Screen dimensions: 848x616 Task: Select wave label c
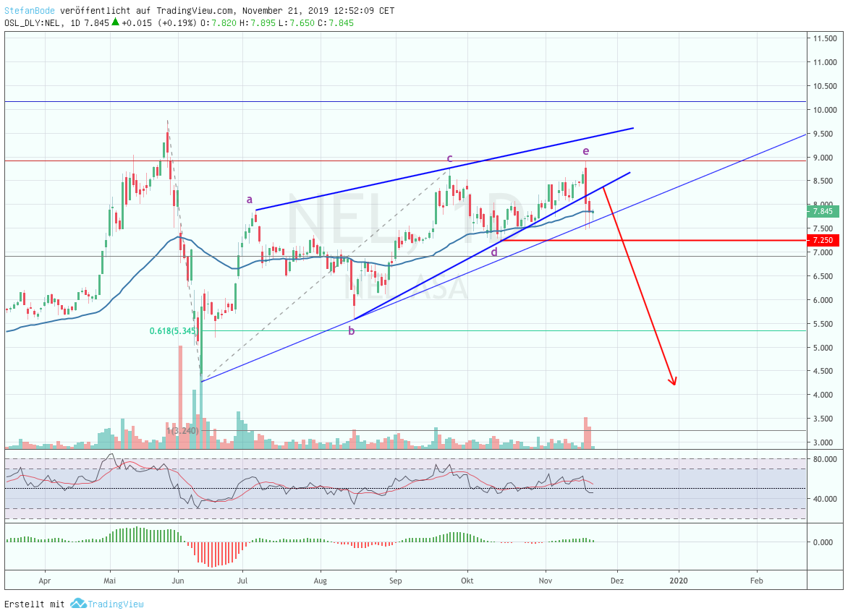coord(449,158)
